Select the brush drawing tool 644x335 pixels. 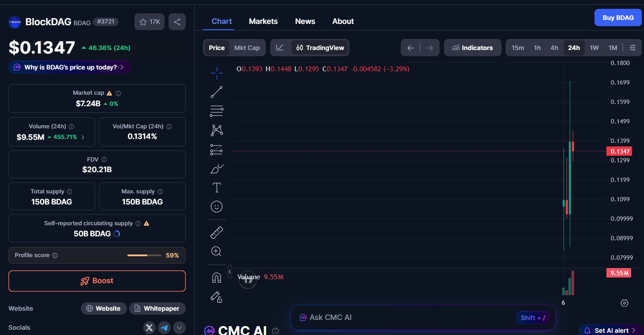pos(216,169)
